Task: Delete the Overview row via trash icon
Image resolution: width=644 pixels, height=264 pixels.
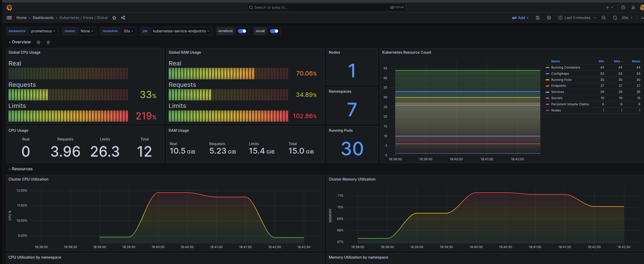Action: pyautogui.click(x=48, y=42)
